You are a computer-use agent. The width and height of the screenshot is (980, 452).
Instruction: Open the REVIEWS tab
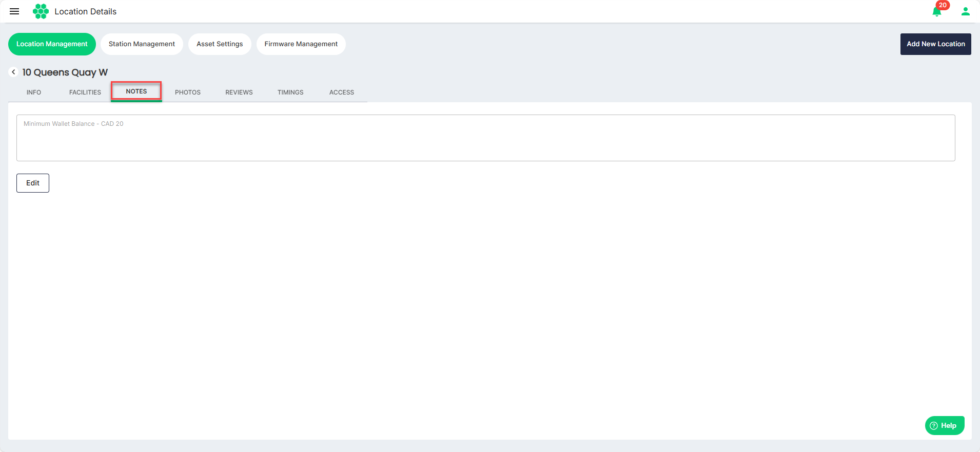239,92
